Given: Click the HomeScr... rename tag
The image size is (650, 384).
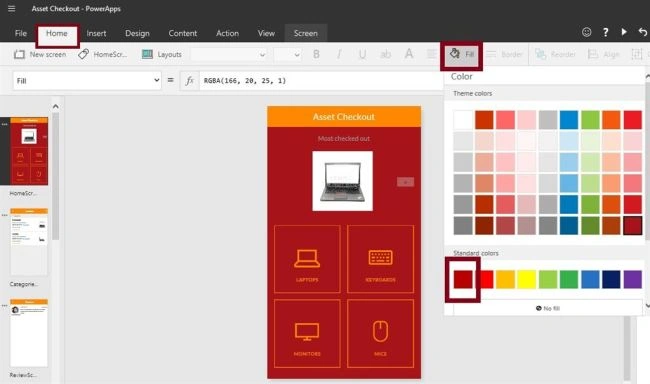Looking at the screenshot, I should click(102, 54).
